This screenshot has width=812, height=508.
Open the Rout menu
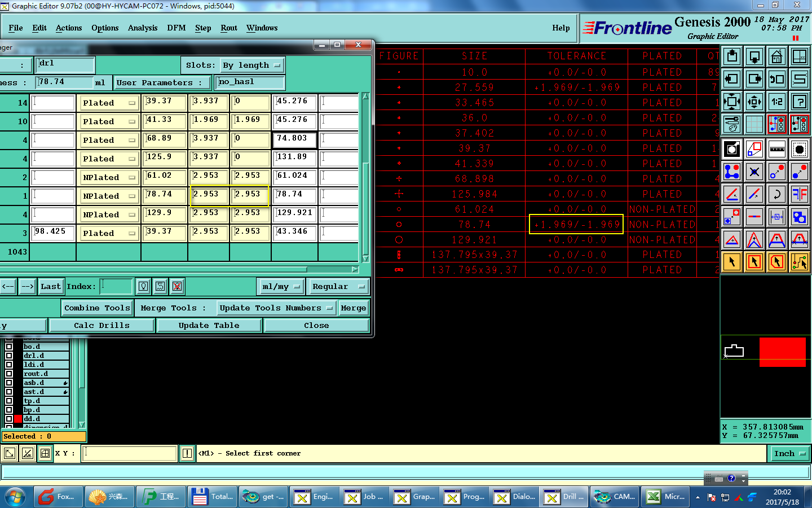pyautogui.click(x=229, y=28)
